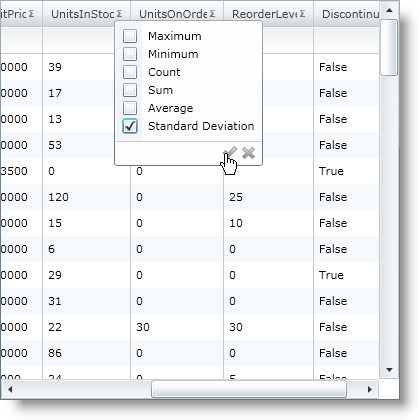Enable the Minimum checkbox
The width and height of the screenshot is (420, 420).
tap(130, 54)
